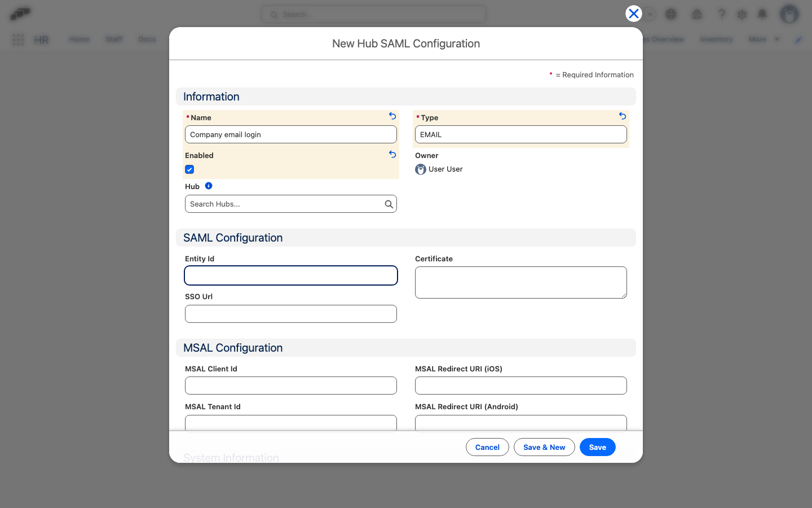This screenshot has width=812, height=508.
Task: Click the SAML Configuration section heading
Action: click(x=233, y=238)
